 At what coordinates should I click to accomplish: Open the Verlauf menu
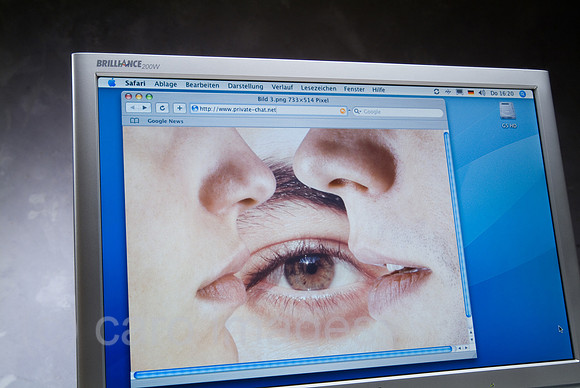(282, 87)
